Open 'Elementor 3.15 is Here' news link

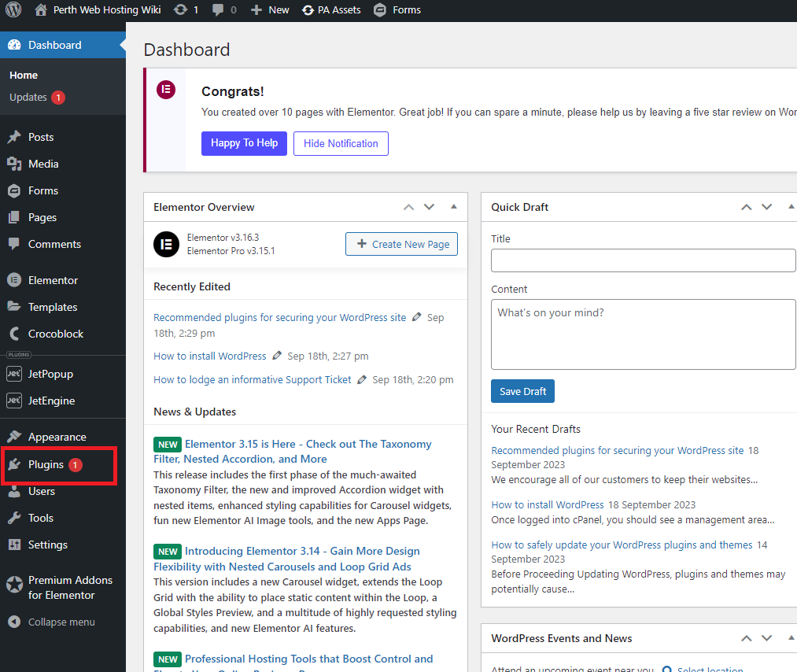pyautogui.click(x=292, y=452)
